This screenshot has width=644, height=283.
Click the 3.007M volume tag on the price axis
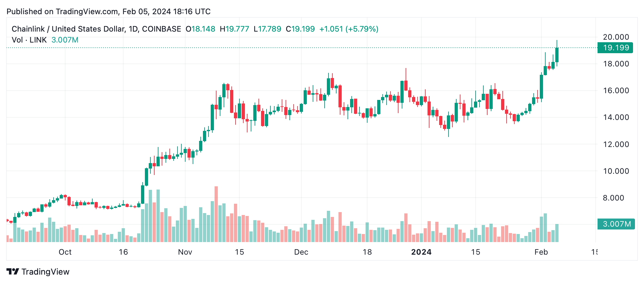click(x=616, y=224)
